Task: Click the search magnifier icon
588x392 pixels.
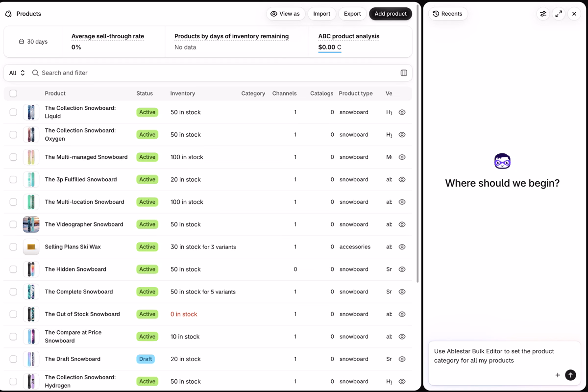Action: 35,73
